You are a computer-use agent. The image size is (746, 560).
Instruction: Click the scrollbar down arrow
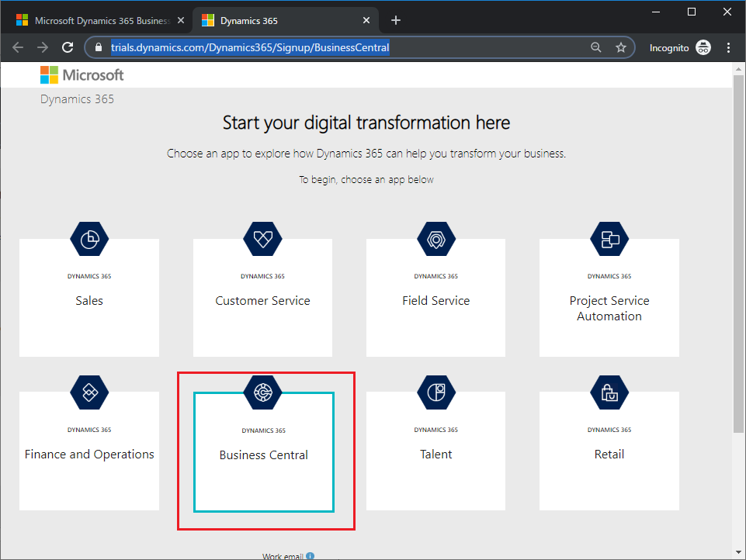[738, 552]
